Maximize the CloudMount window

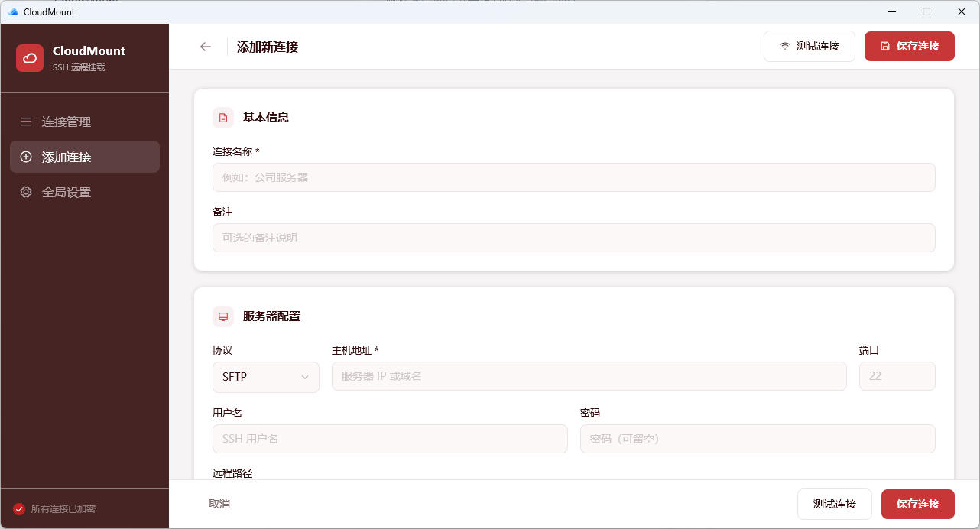point(926,12)
